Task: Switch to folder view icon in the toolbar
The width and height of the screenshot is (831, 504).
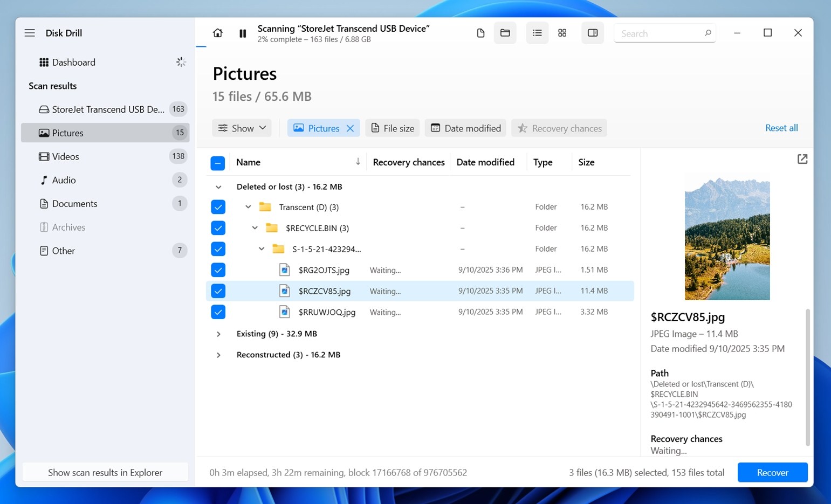Action: point(505,33)
